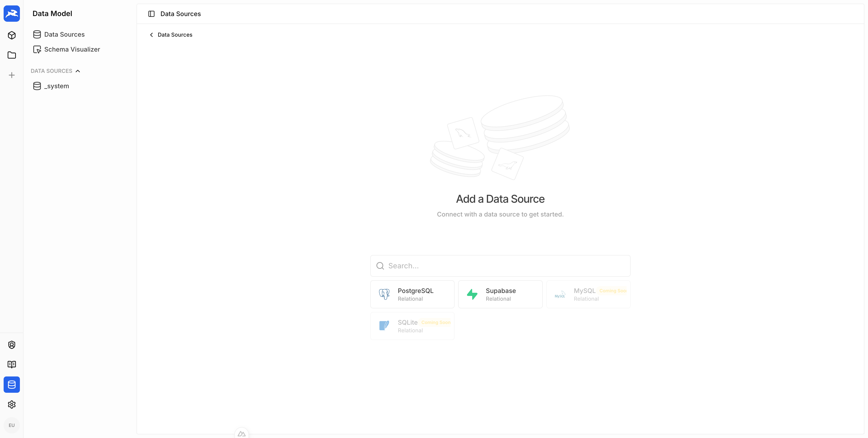Open the documentation book icon
Viewport: 868px width, 438px height.
point(12,364)
